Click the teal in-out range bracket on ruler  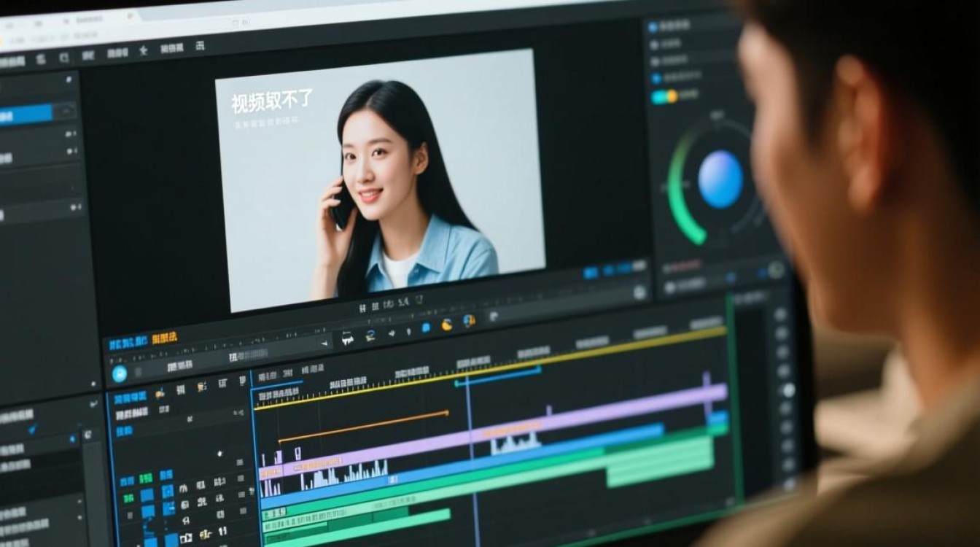(x=498, y=376)
